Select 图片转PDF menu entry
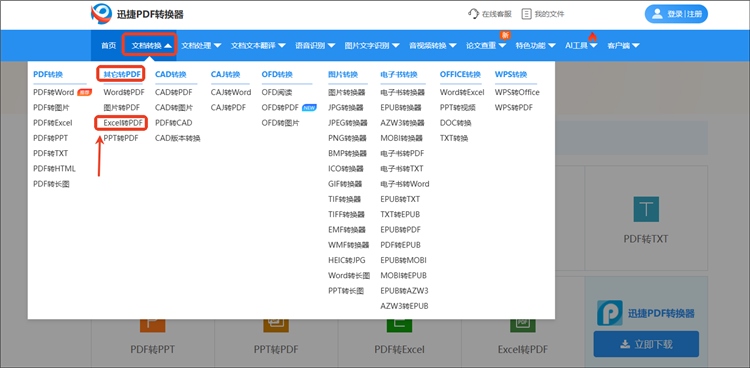The width and height of the screenshot is (750, 368). coord(121,108)
